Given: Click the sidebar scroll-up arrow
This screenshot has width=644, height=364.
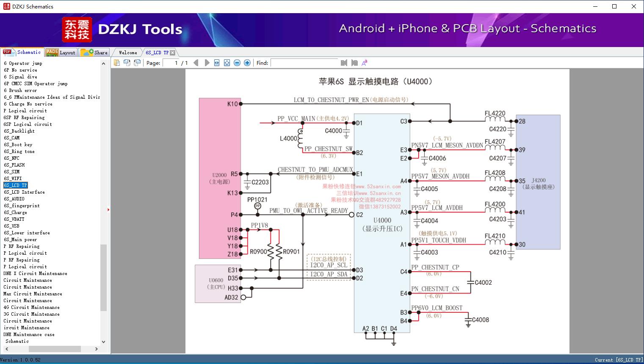Looking at the screenshot, I should 103,64.
